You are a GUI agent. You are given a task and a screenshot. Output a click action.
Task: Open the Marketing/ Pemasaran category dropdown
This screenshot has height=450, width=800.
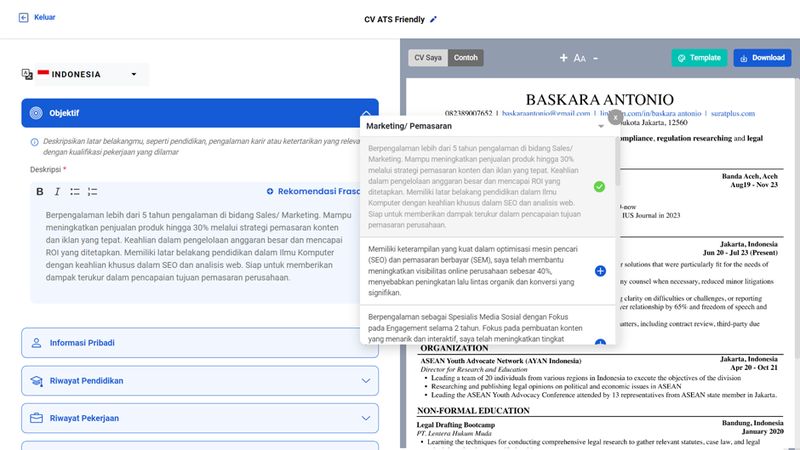[601, 127]
